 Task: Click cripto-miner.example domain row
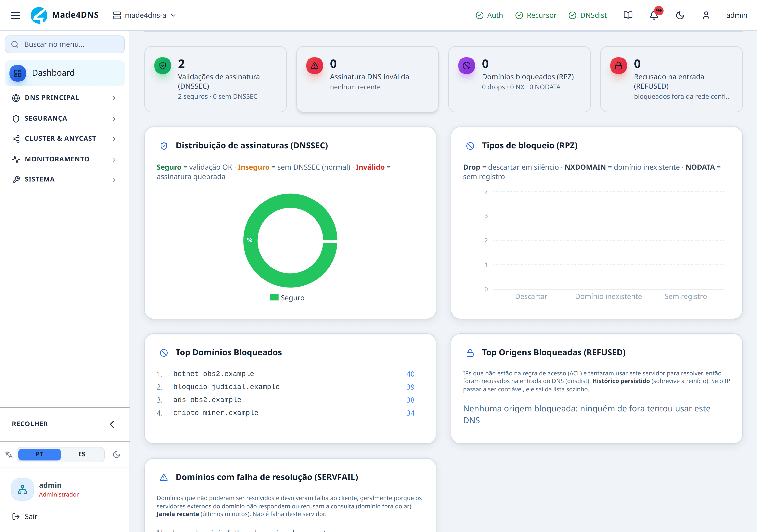point(285,413)
